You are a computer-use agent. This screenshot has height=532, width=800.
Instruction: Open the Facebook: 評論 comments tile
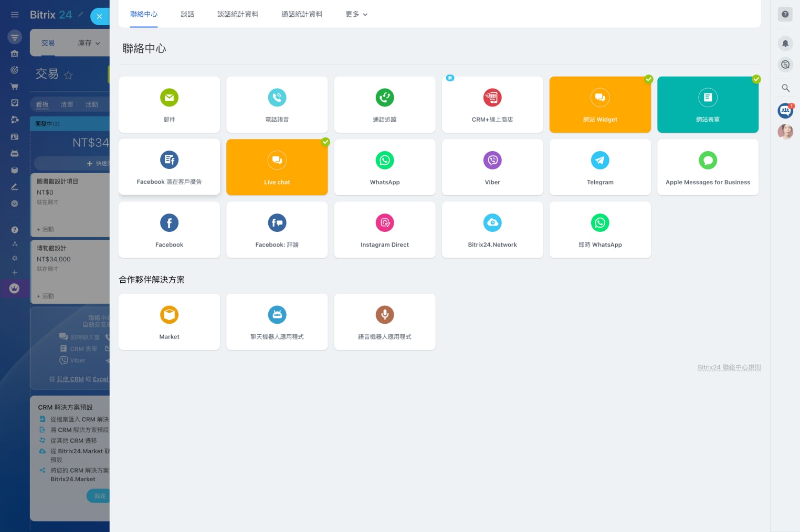click(277, 230)
